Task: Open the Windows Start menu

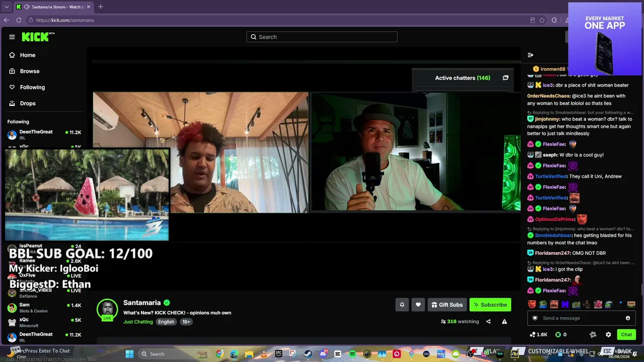Action: click(x=129, y=354)
